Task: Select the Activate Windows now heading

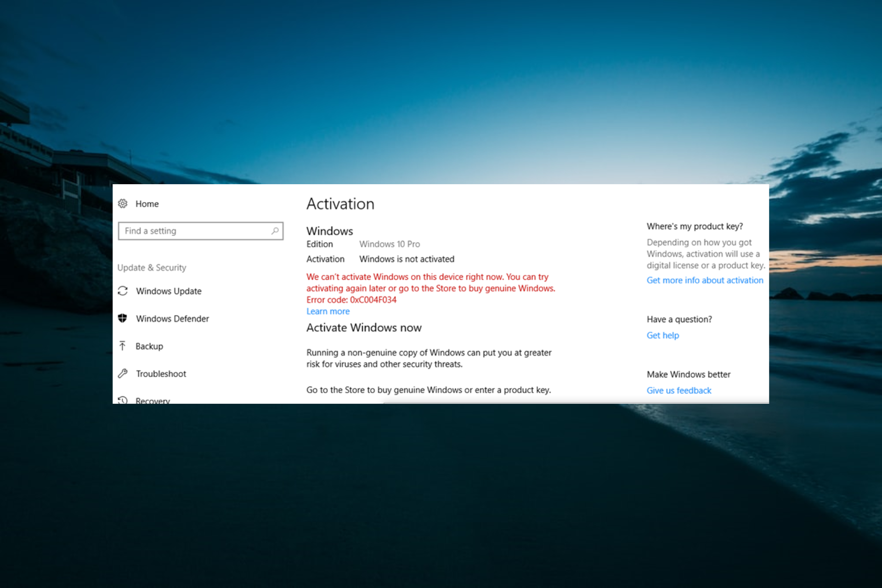Action: 364,328
